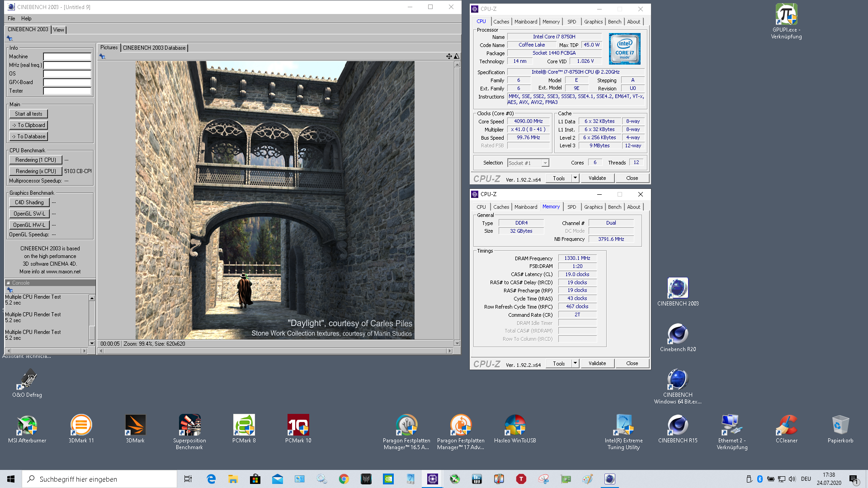868x488 pixels.
Task: Open Microsoft Edge from the taskbar
Action: click(x=211, y=479)
